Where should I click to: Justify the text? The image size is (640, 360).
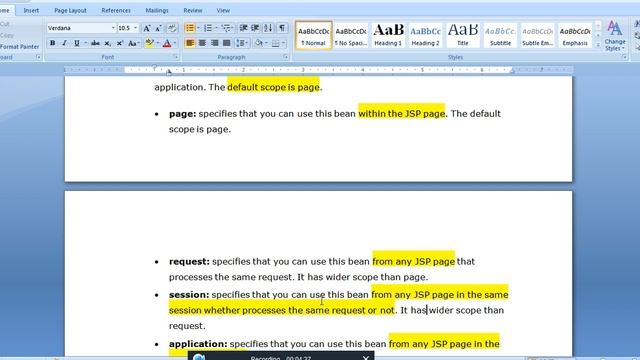pyautogui.click(x=227, y=43)
